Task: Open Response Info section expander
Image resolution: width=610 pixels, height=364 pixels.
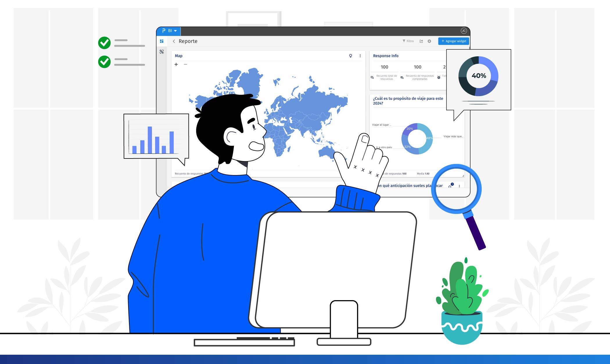Action: [x=385, y=55]
